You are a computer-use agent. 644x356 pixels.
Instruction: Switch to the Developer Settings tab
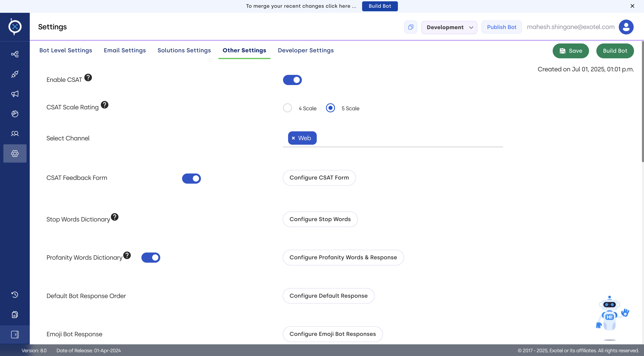[x=305, y=50]
